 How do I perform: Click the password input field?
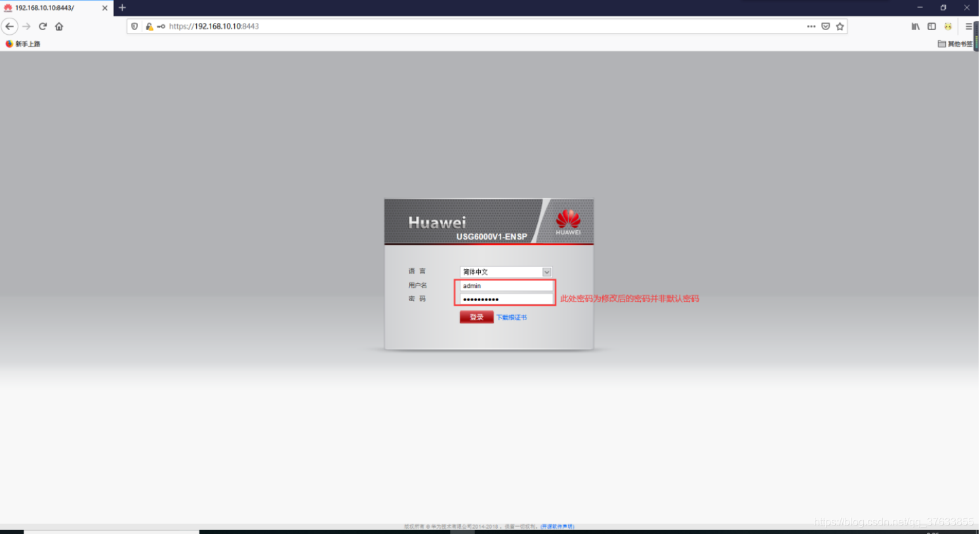506,299
